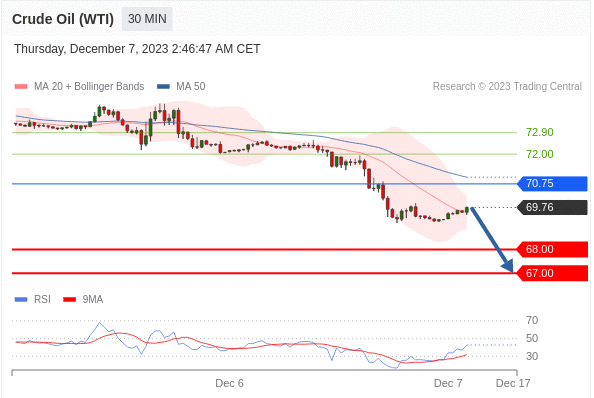Screen dimensions: 594x398
Task: Click the 70.75 blue pivot price tag
Action: (553, 183)
